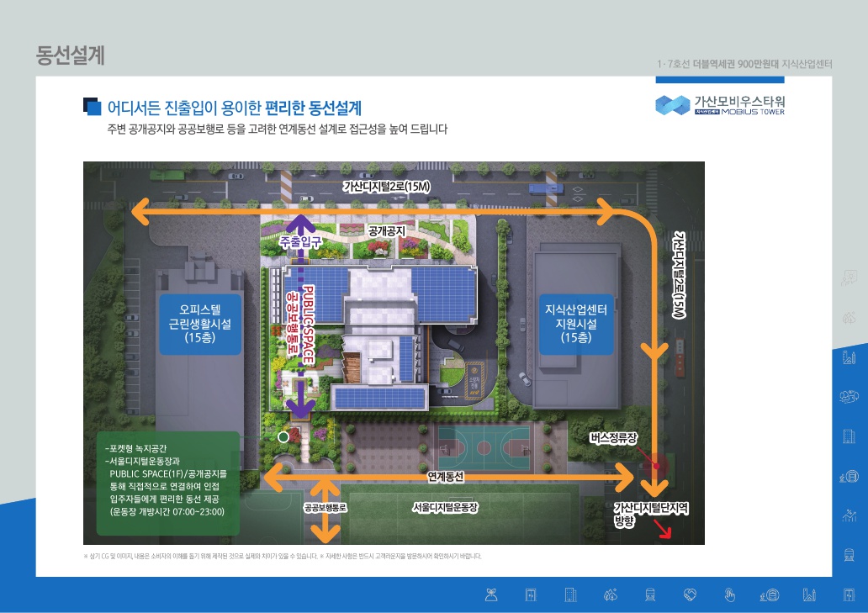The height and width of the screenshot is (613, 868).
Task: Click the 가산모비우스타워 logo
Action: (719, 105)
